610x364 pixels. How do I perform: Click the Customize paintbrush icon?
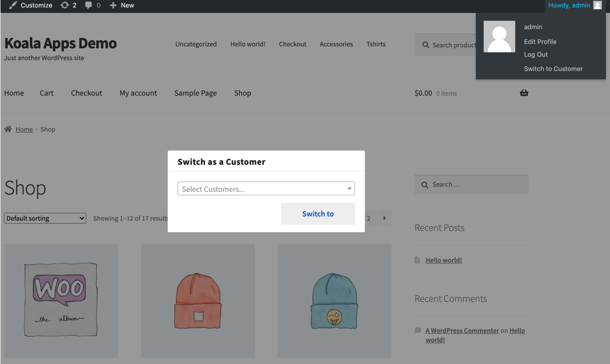pyautogui.click(x=13, y=5)
